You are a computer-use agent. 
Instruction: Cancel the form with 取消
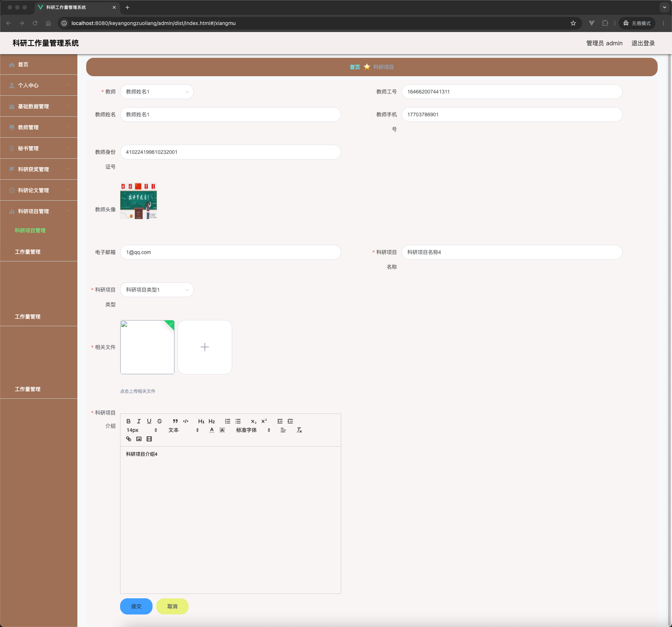[172, 606]
